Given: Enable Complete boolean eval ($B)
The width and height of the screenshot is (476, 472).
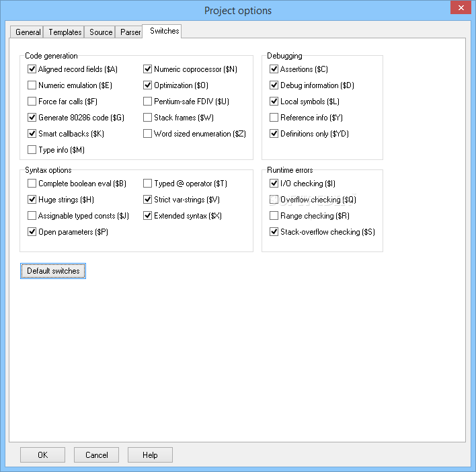Looking at the screenshot, I should pyautogui.click(x=32, y=184).
